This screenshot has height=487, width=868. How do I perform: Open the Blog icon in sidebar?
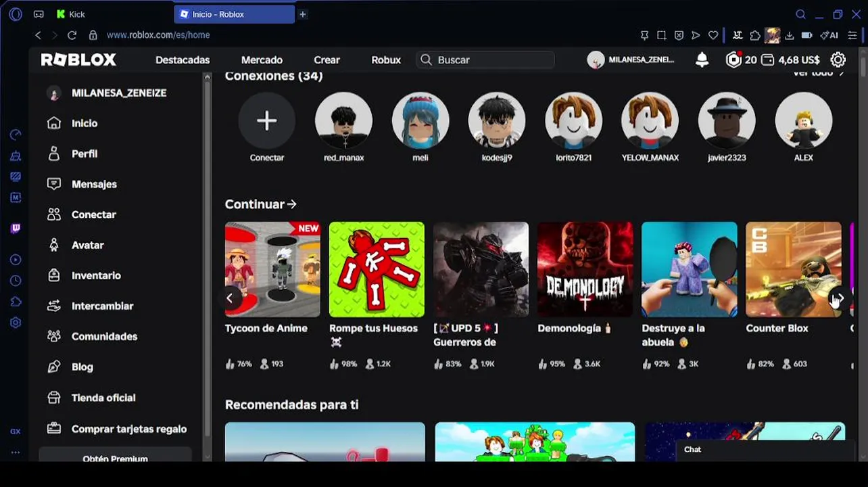(54, 367)
